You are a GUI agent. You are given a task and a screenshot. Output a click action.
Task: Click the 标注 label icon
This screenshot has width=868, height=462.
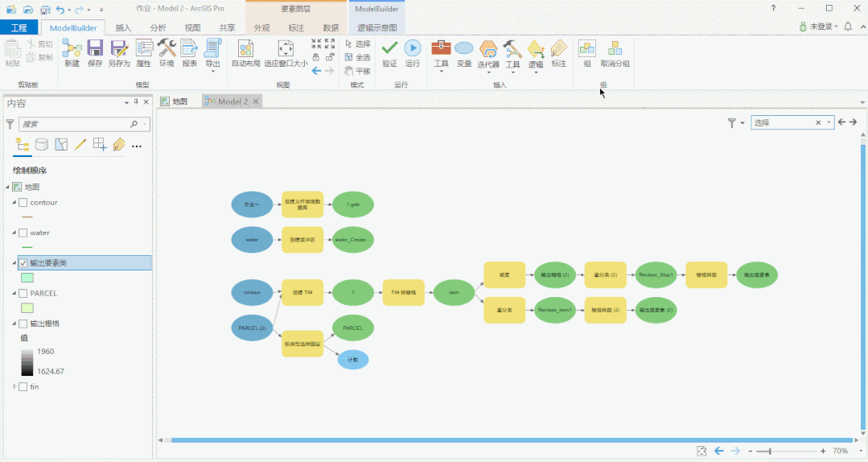click(x=558, y=53)
